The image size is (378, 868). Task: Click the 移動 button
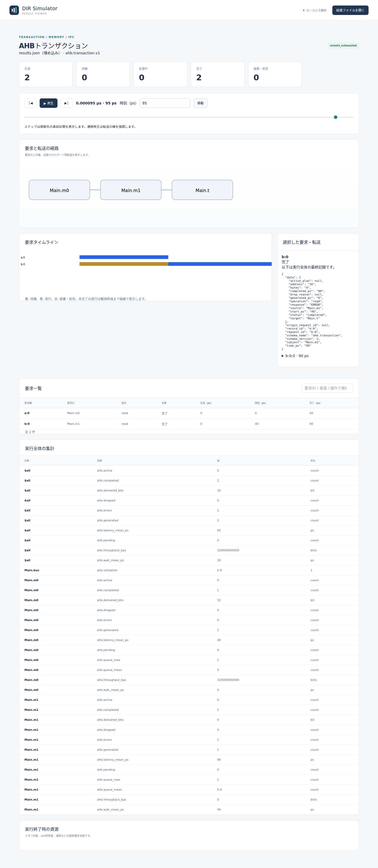click(200, 103)
